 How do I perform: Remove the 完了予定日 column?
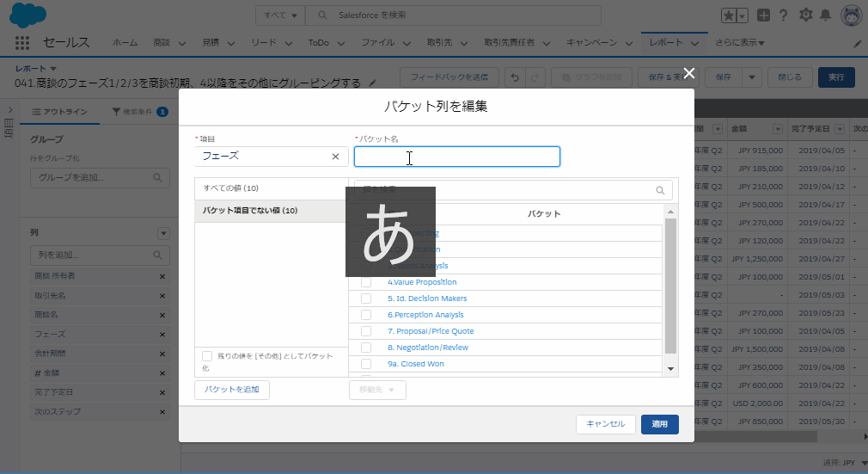(x=162, y=393)
